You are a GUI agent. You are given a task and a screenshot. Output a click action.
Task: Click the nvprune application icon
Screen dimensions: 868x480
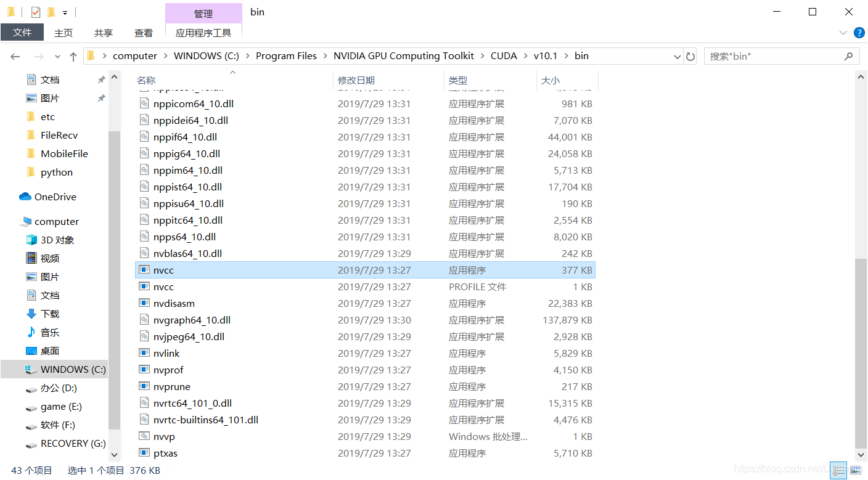tap(144, 386)
